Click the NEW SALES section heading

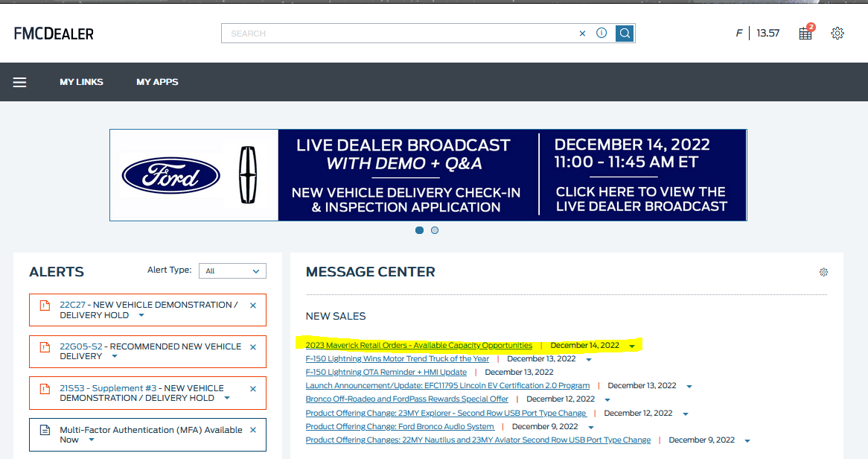336,316
